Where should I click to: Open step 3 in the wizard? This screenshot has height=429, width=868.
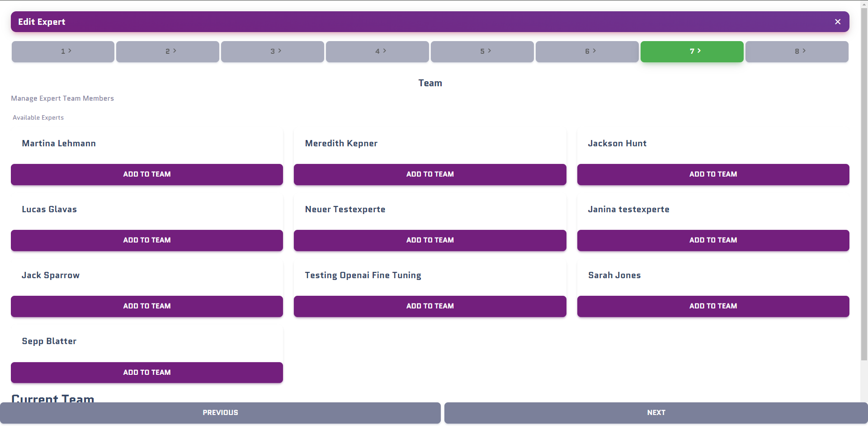pyautogui.click(x=273, y=51)
